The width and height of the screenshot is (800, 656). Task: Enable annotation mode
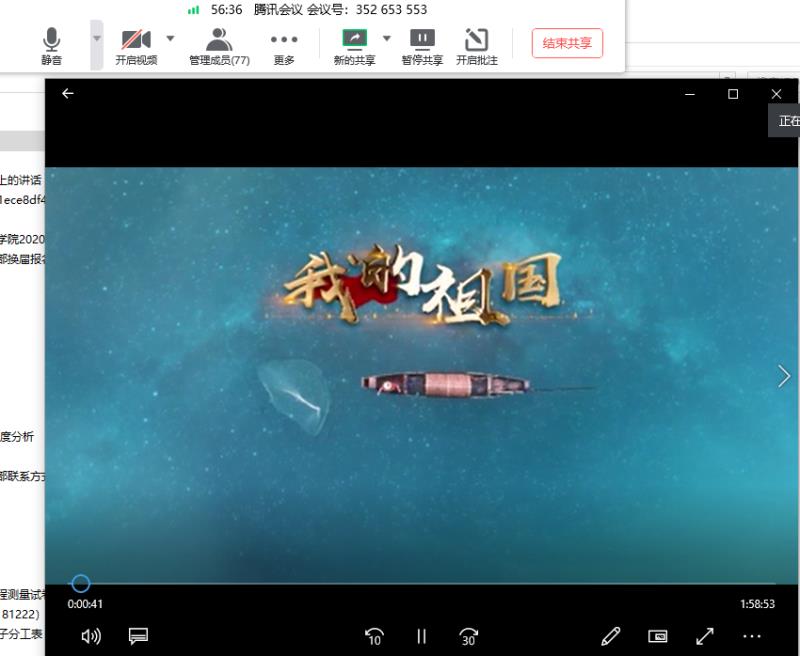click(x=476, y=46)
